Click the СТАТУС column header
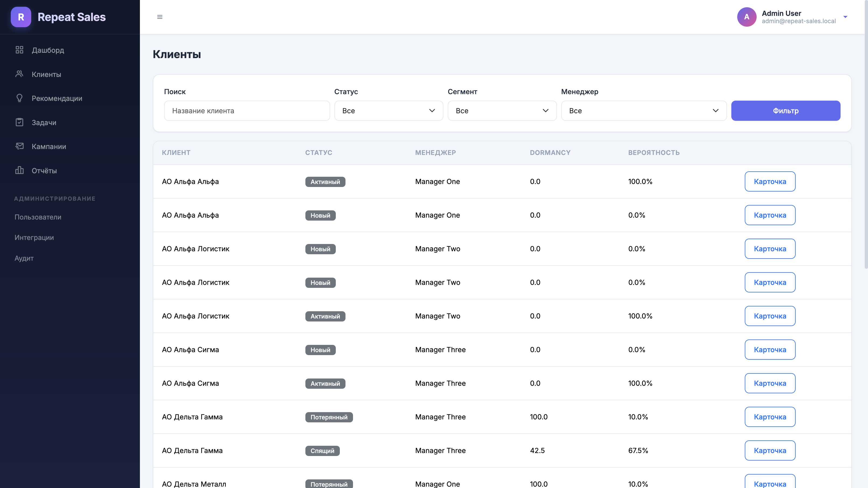Screen dimensions: 868x488 318,153
